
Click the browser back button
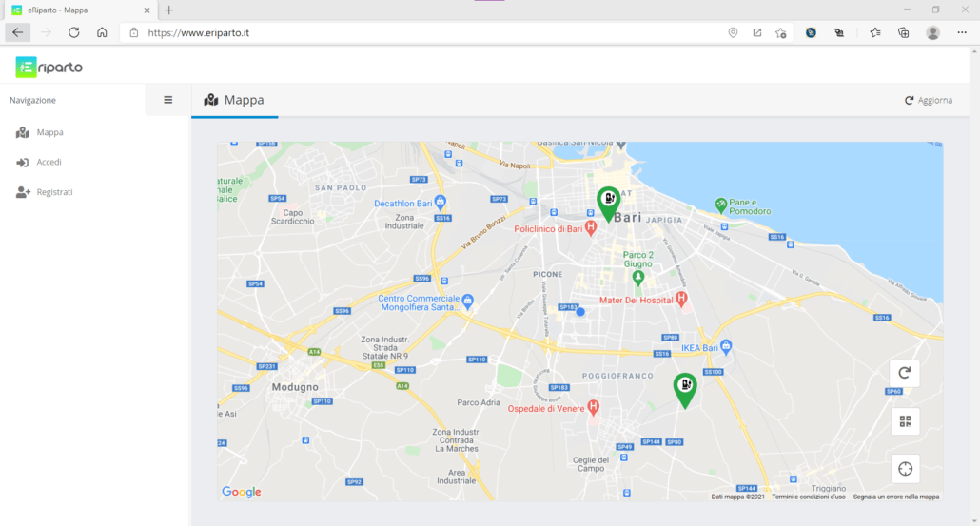click(x=17, y=32)
